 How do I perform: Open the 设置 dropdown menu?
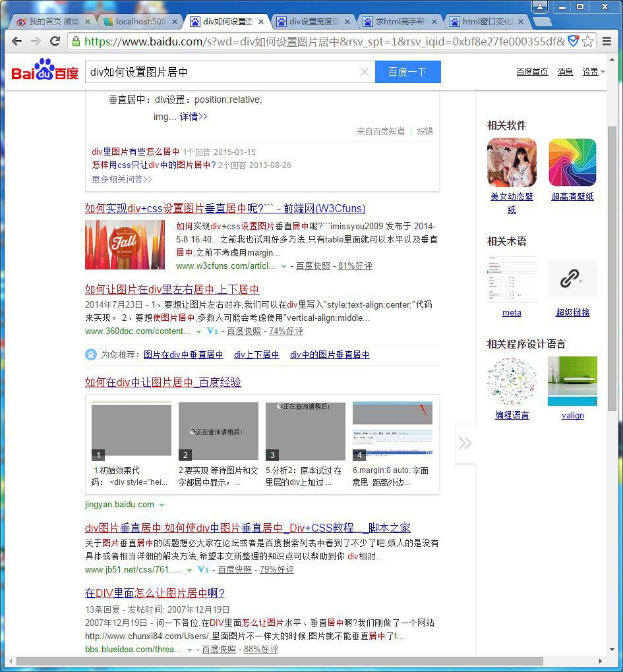pos(593,72)
